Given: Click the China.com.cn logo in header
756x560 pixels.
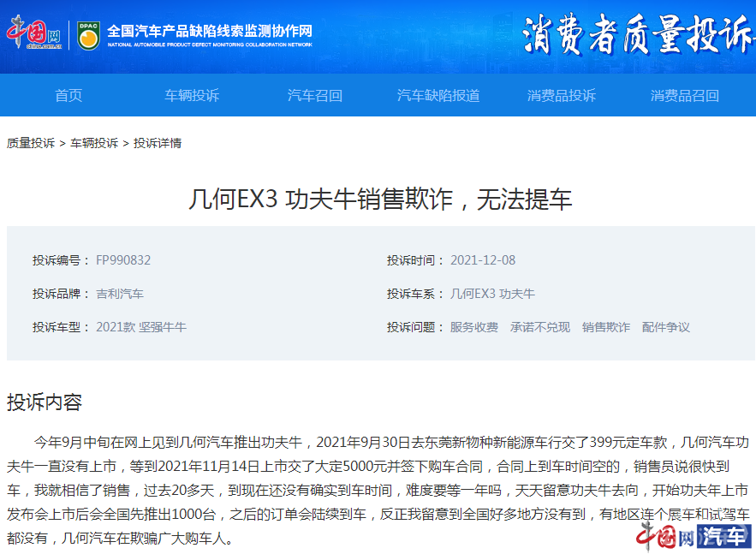Looking at the screenshot, I should point(34,33).
